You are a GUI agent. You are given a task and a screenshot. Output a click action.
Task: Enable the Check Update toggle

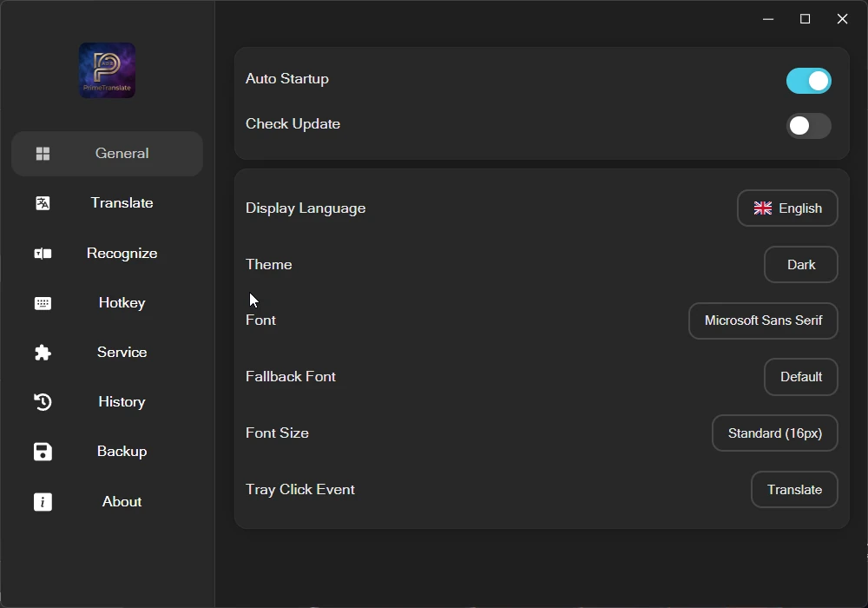point(808,126)
